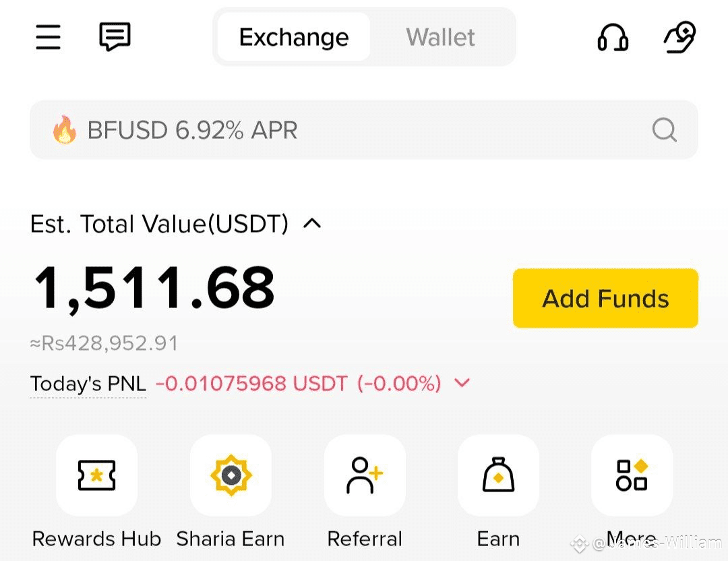Open the Sharia Earn icon
Screen dimensions: 728x561
pos(231,475)
